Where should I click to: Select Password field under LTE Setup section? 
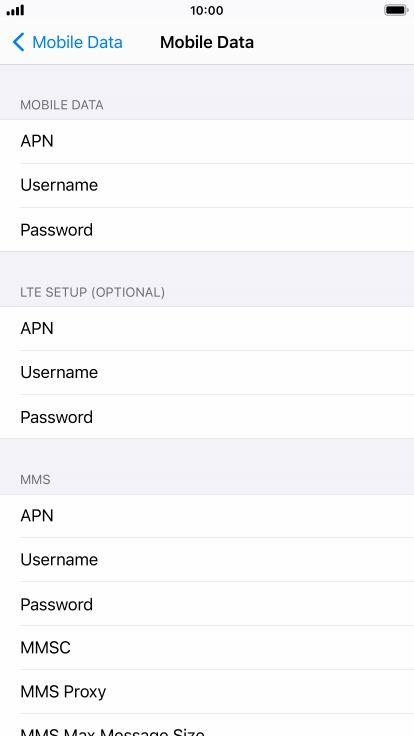(x=207, y=417)
